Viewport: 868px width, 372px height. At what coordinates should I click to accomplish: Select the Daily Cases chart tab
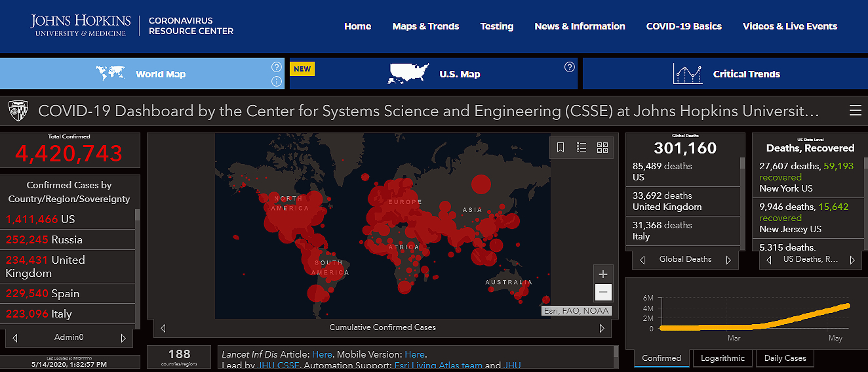click(x=785, y=358)
